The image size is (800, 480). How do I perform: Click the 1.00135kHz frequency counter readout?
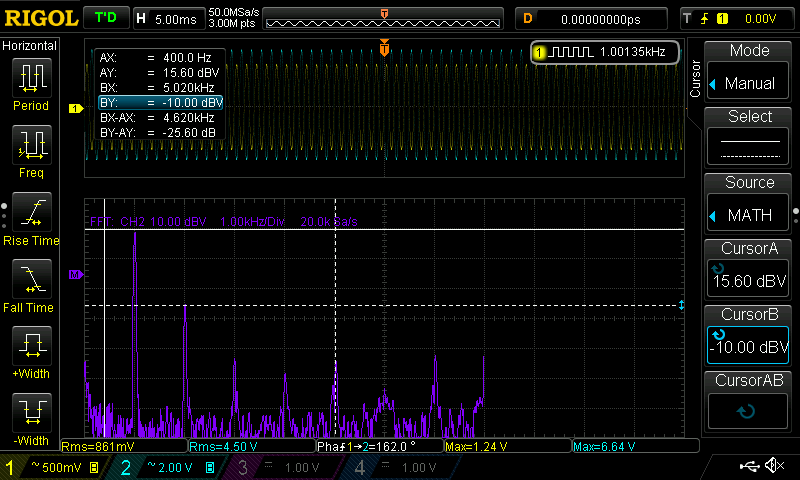633,52
